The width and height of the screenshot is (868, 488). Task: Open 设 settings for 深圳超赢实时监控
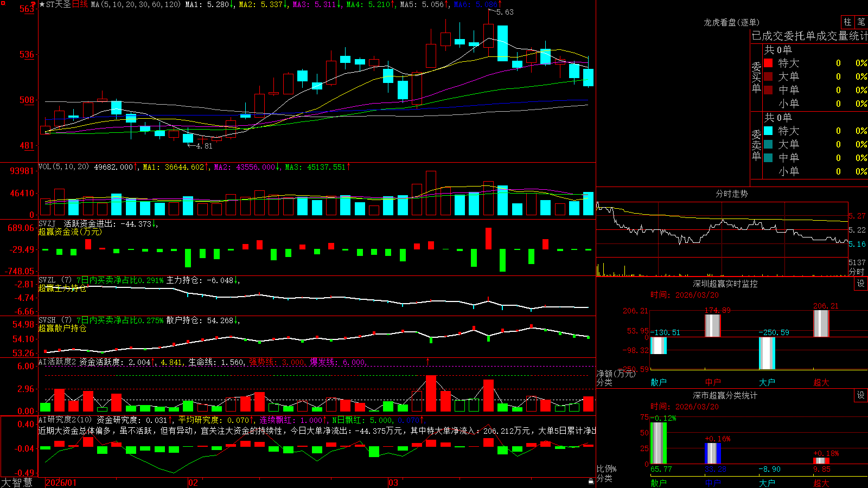861,284
